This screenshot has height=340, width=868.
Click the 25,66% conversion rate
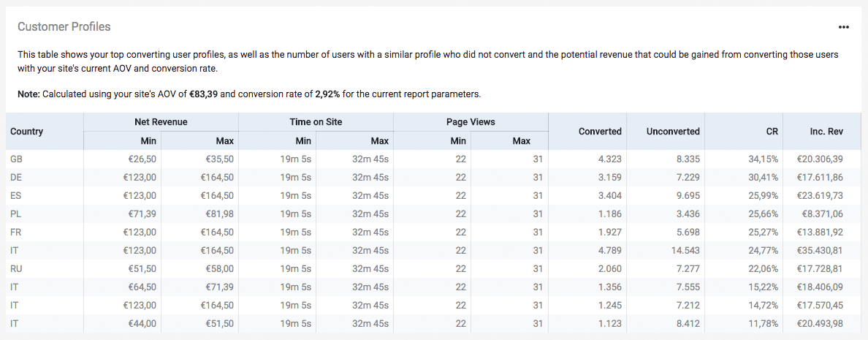pyautogui.click(x=764, y=214)
